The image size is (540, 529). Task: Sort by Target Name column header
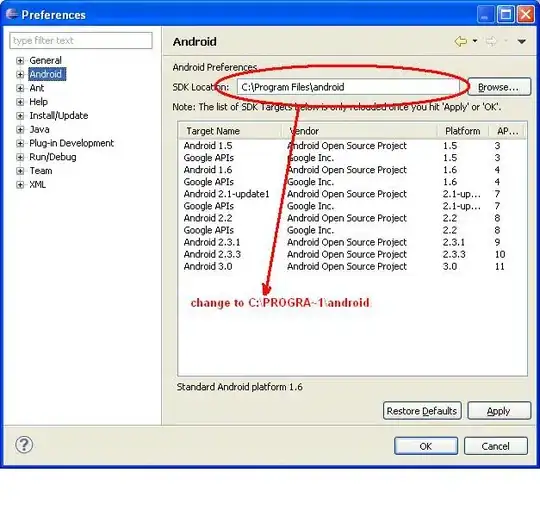230,131
